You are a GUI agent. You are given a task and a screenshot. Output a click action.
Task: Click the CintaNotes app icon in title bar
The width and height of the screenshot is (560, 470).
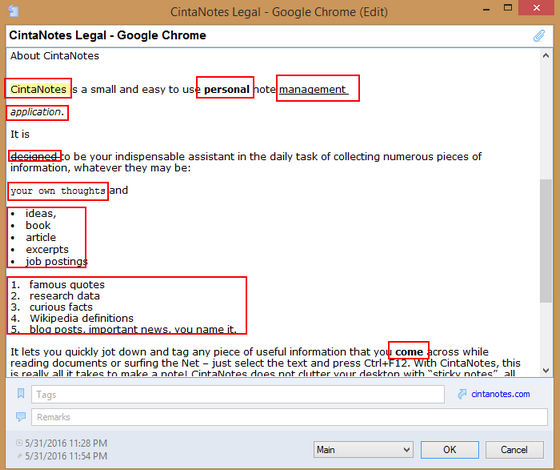click(13, 11)
